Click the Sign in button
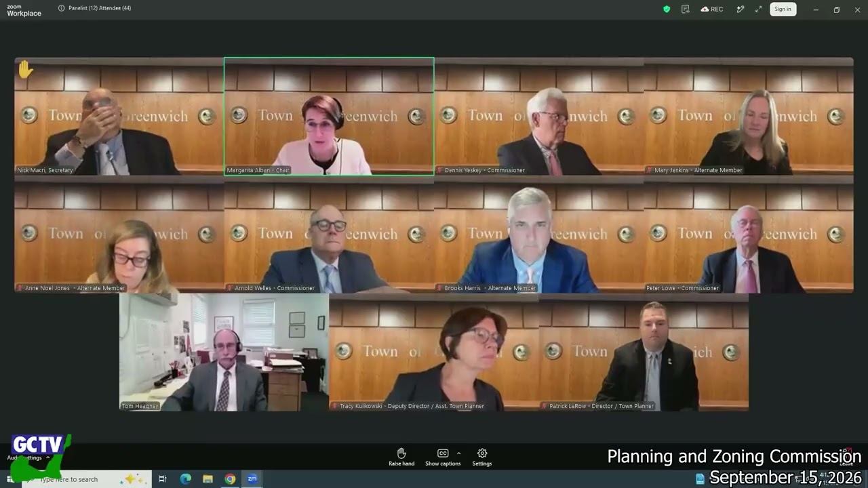Image resolution: width=868 pixels, height=488 pixels. click(x=783, y=9)
